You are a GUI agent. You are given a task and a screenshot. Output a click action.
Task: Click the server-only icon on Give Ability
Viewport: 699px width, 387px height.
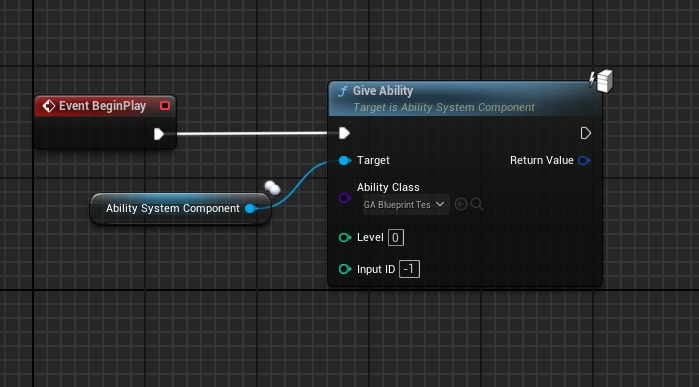pyautogui.click(x=601, y=81)
